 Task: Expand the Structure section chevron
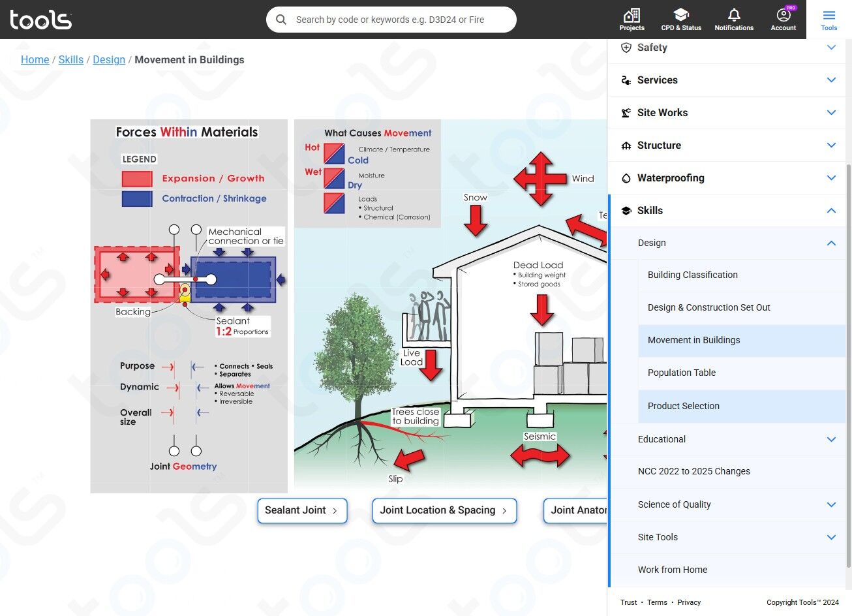pos(831,146)
